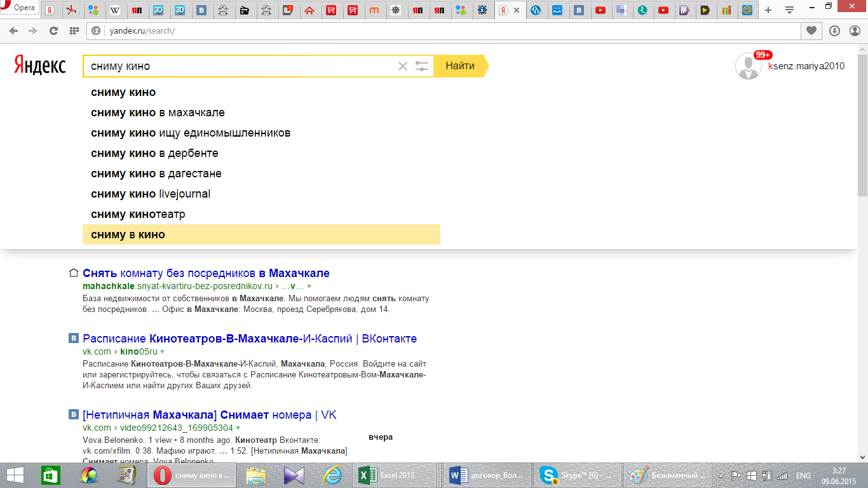868x488 pixels.
Task: Select suggestion 'сниму кино livejournal'
Action: [261, 194]
